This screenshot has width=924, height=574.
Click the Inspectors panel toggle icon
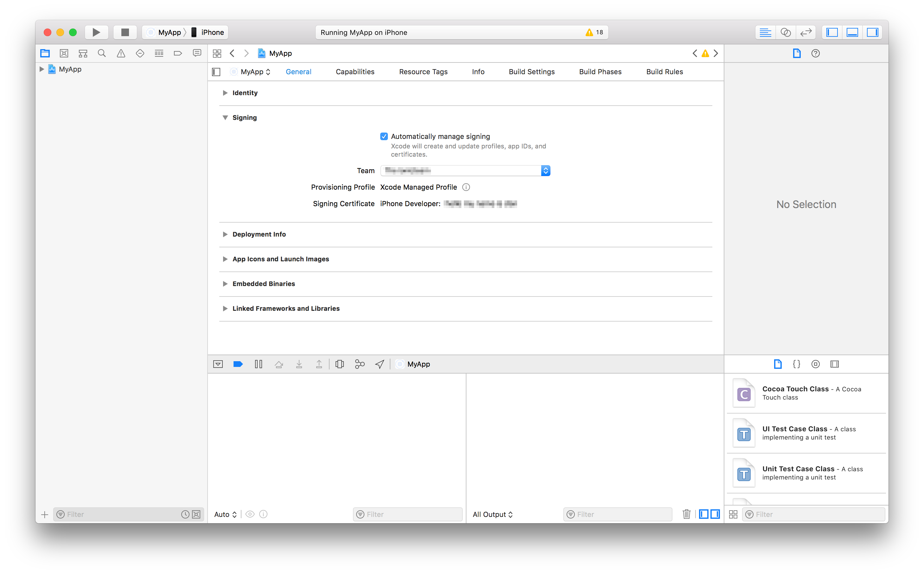(874, 32)
